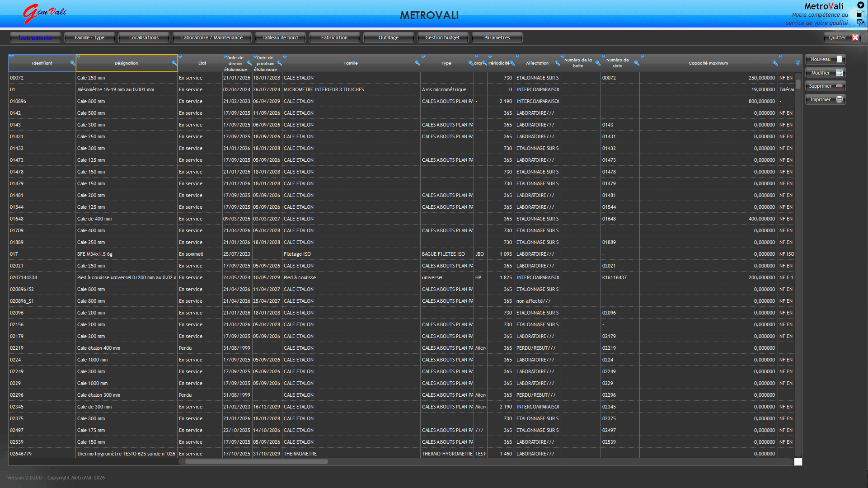Switch to the Famille - Type tab
This screenshot has width=868, height=488.
89,38
